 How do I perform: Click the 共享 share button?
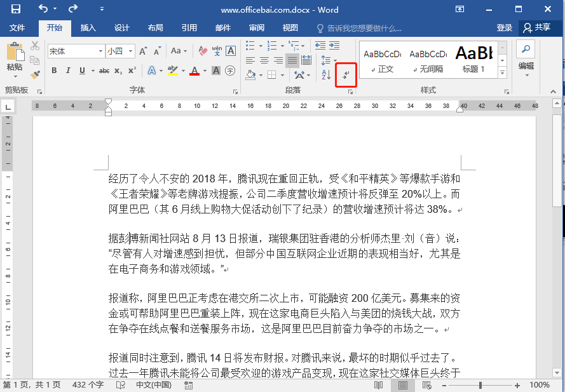click(x=537, y=28)
